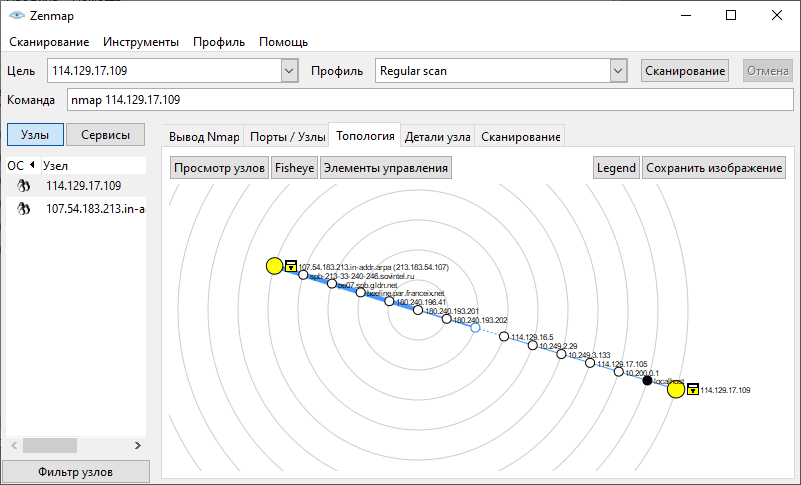This screenshot has height=485, width=801.
Task: Click the Отмена cancel button
Action: pyautogui.click(x=767, y=71)
